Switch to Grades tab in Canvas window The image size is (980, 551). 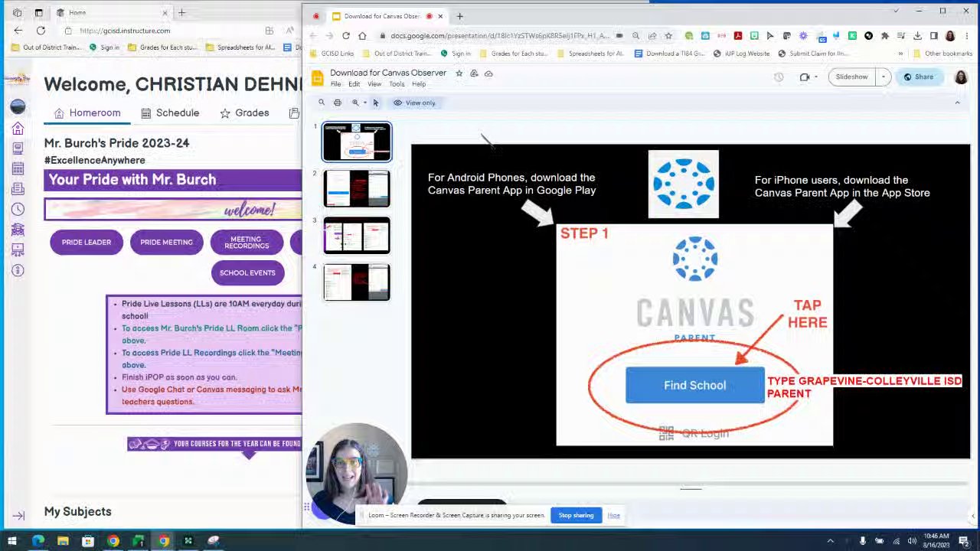[244, 113]
